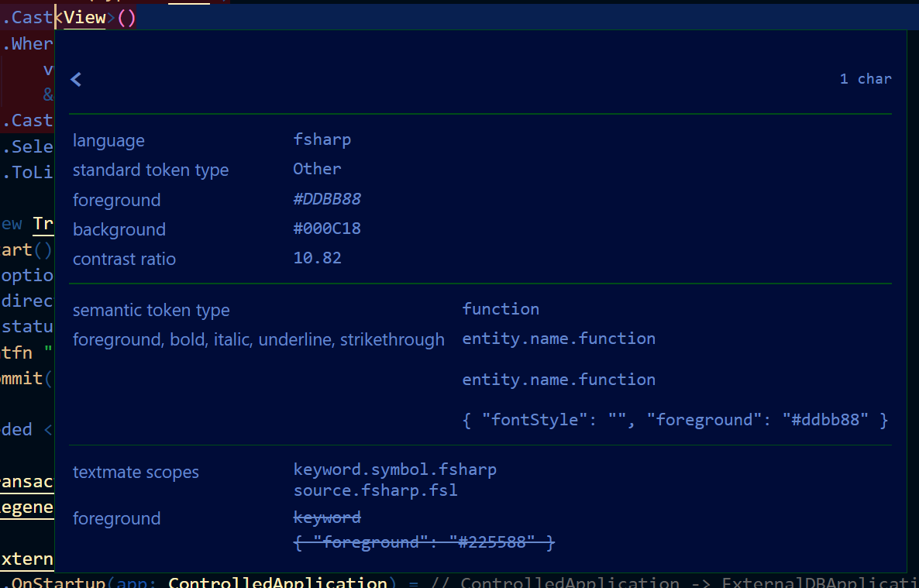919x588 pixels.
Task: Click the background value #000C18
Action: tap(326, 229)
